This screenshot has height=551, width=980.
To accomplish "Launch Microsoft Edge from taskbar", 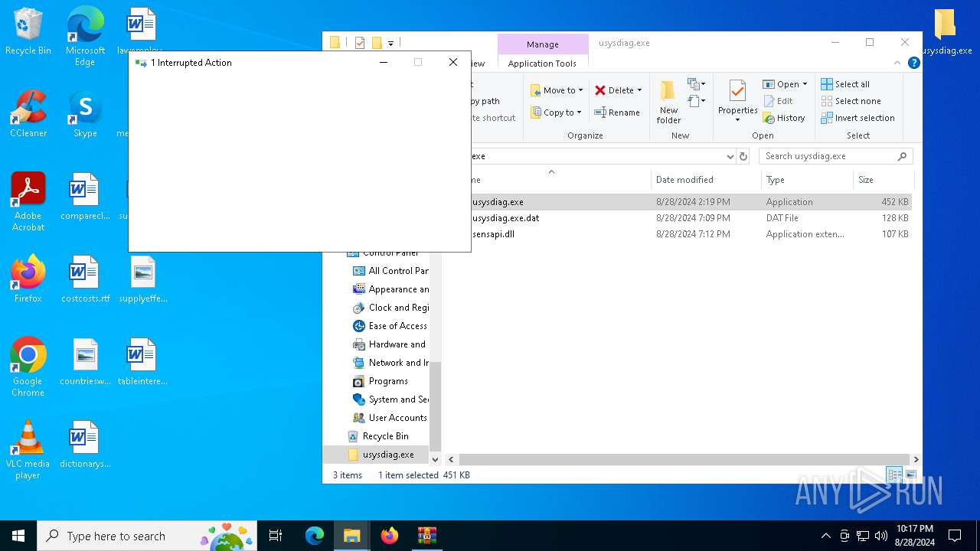I will (315, 536).
